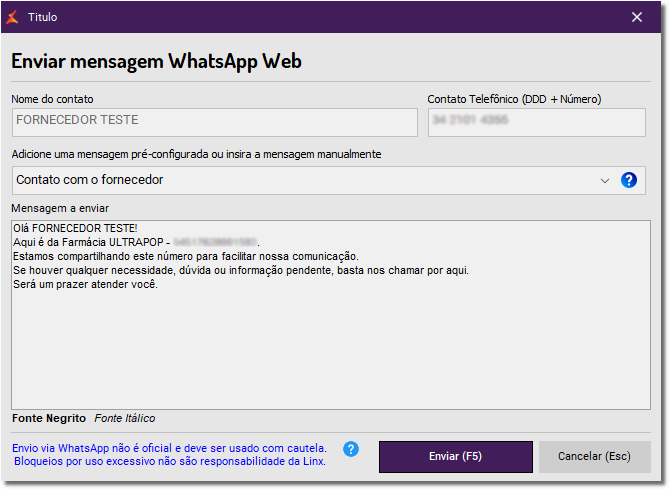The height and width of the screenshot is (490, 670).
Task: Apply Fonte Negrito formatting
Action: (49, 418)
